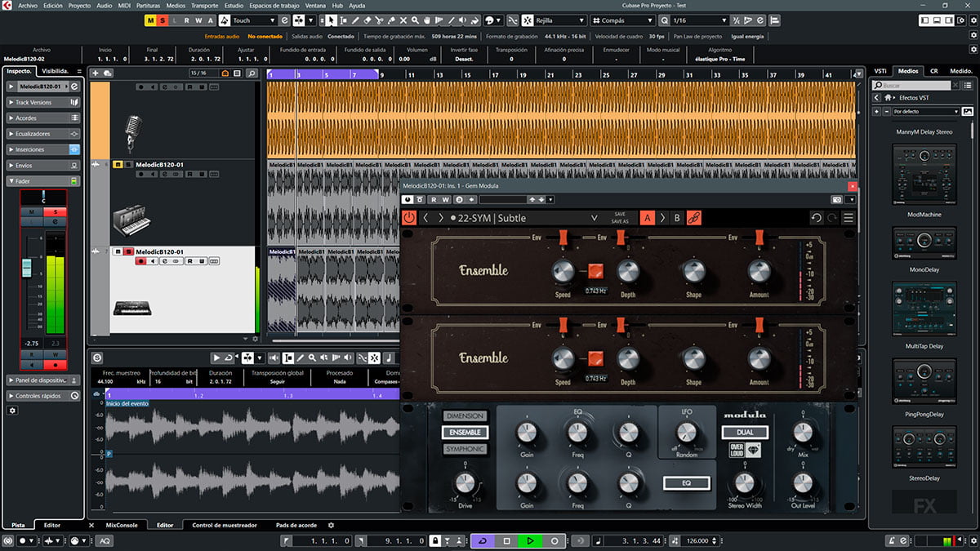Click SAVE AS in the Modula preset bar
The height and width of the screenshot is (551, 980).
point(620,222)
